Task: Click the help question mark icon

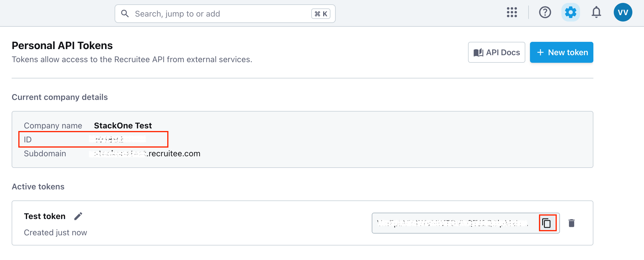Action: (545, 12)
